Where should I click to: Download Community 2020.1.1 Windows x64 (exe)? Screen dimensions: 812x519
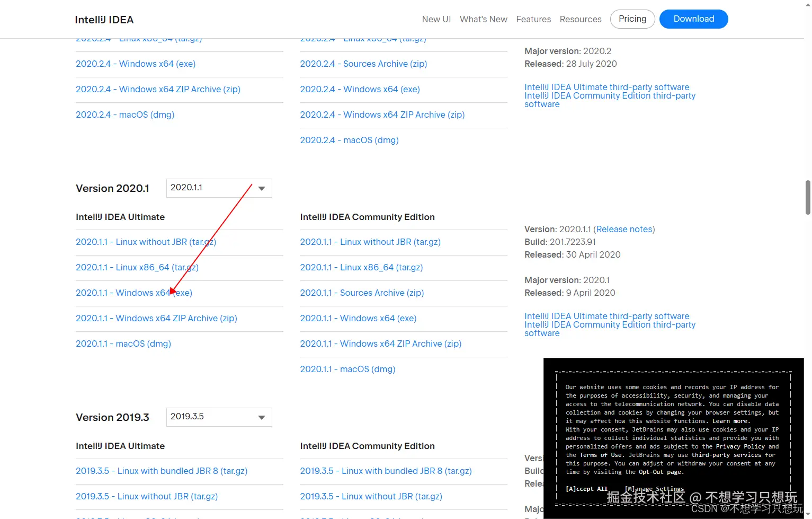(359, 318)
